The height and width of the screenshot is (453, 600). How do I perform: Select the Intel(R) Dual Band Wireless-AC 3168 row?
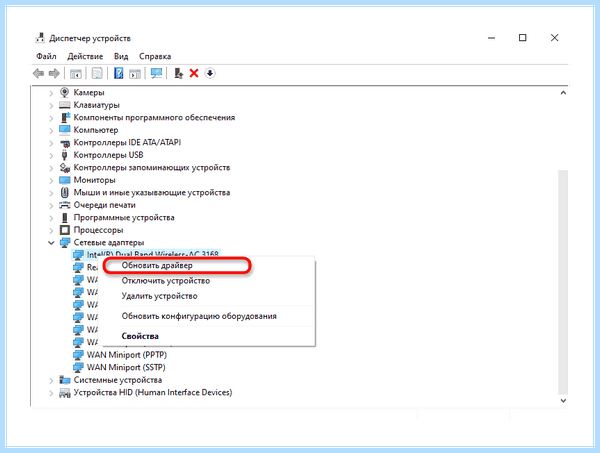[x=146, y=254]
